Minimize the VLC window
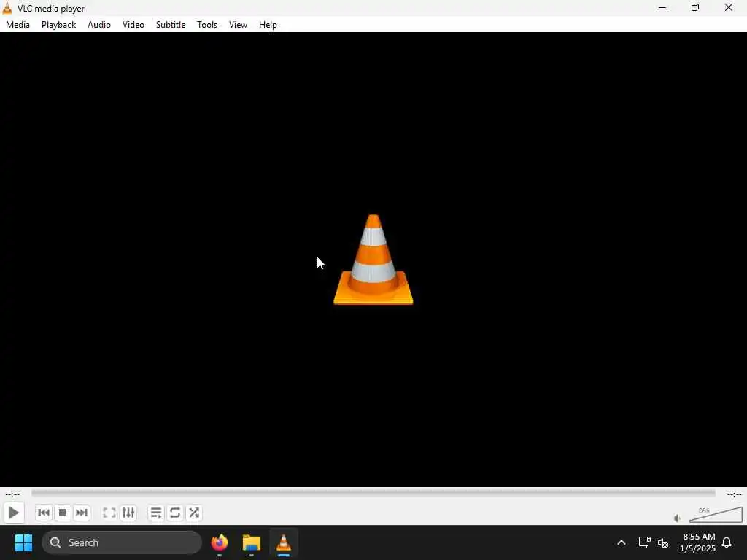The height and width of the screenshot is (560, 747). coord(662,7)
